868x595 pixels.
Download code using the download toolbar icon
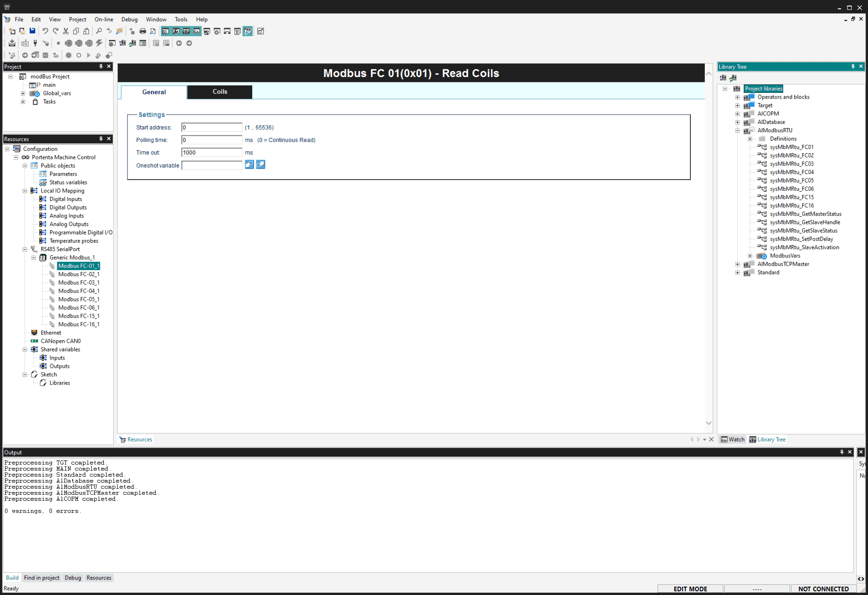pos(12,43)
